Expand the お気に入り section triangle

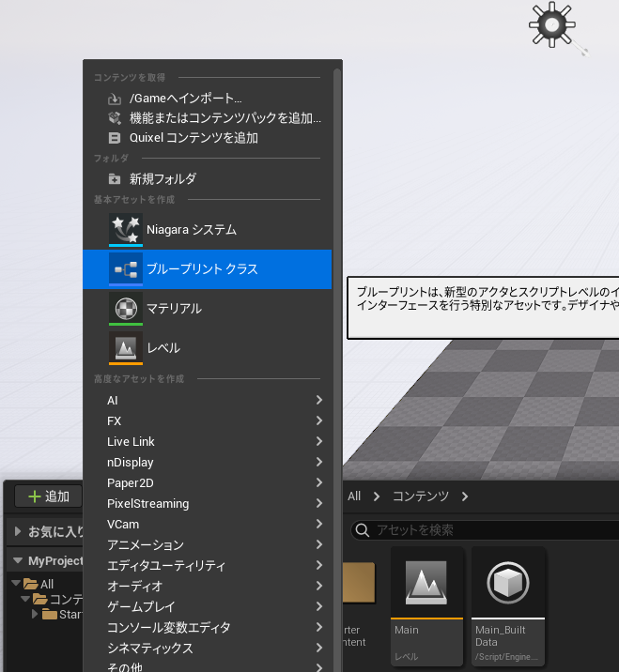(18, 532)
